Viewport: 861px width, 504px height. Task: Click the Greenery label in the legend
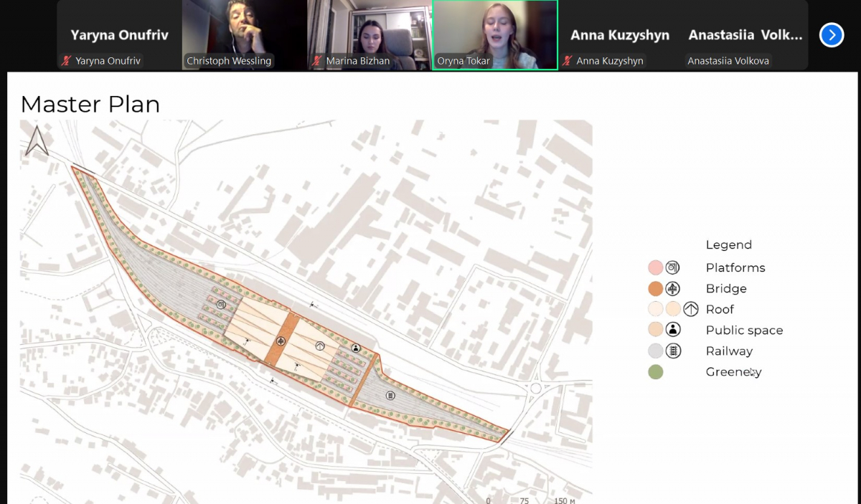click(x=733, y=371)
